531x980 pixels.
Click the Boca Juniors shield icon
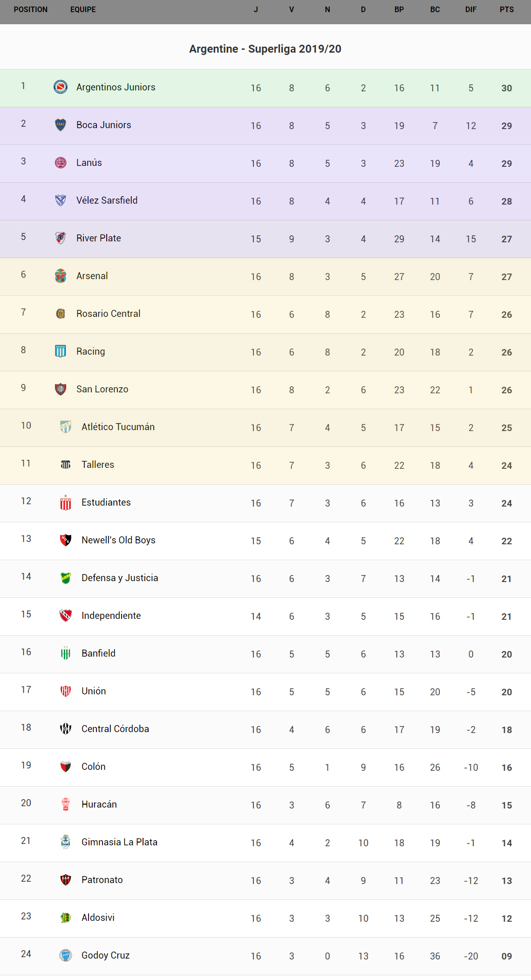point(61,125)
